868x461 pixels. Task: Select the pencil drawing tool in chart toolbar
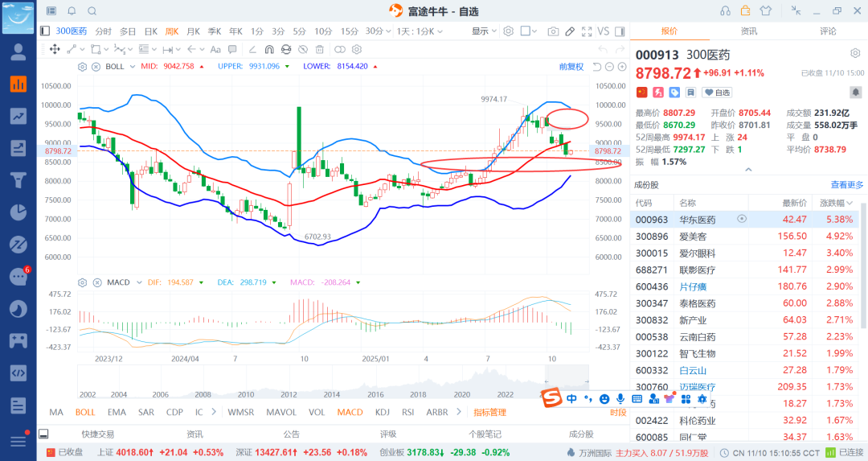570,31
